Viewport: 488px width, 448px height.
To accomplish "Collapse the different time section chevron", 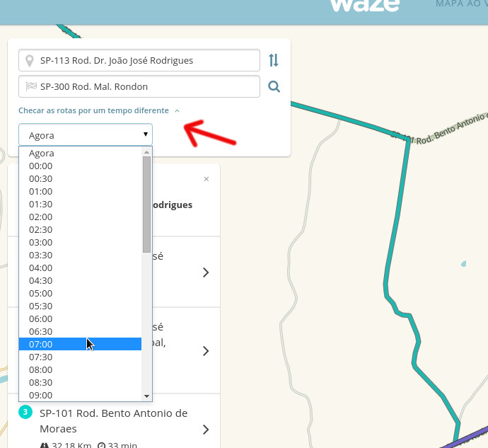I will [177, 111].
